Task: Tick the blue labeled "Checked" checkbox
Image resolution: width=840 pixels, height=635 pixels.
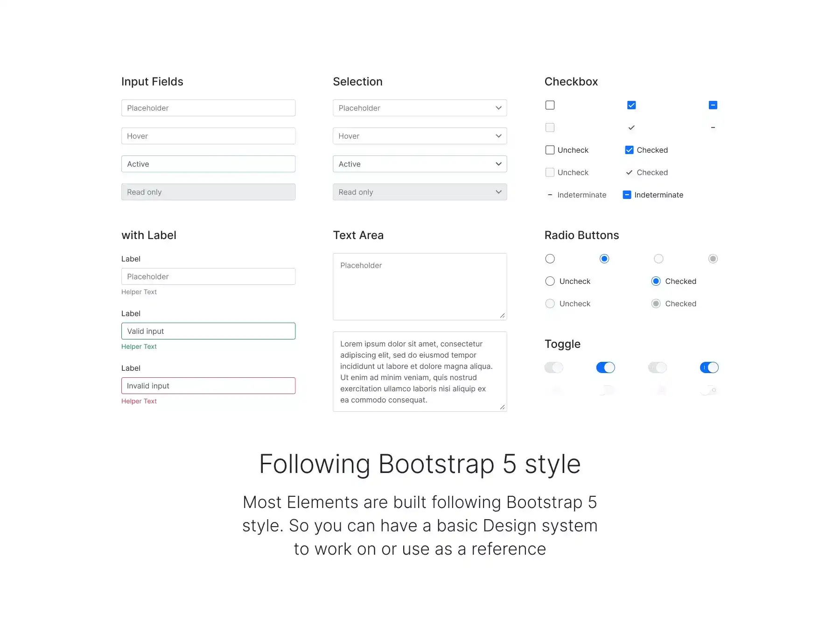Action: tap(629, 150)
